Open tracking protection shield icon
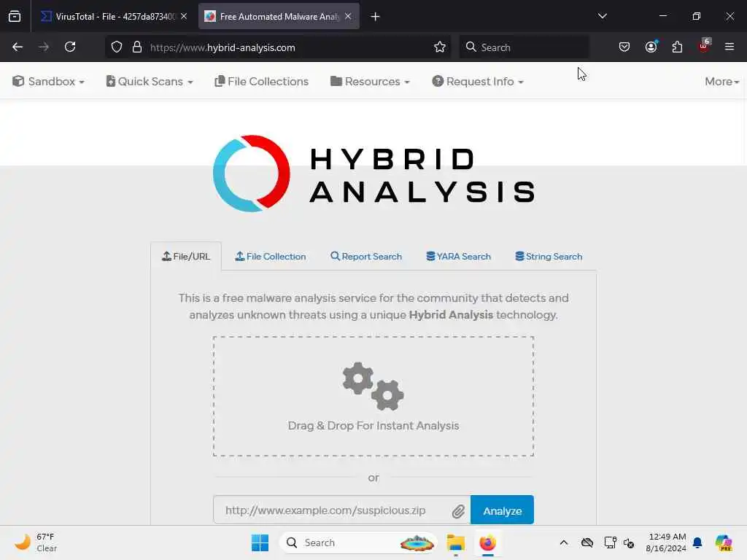This screenshot has height=560, width=747. tap(117, 47)
